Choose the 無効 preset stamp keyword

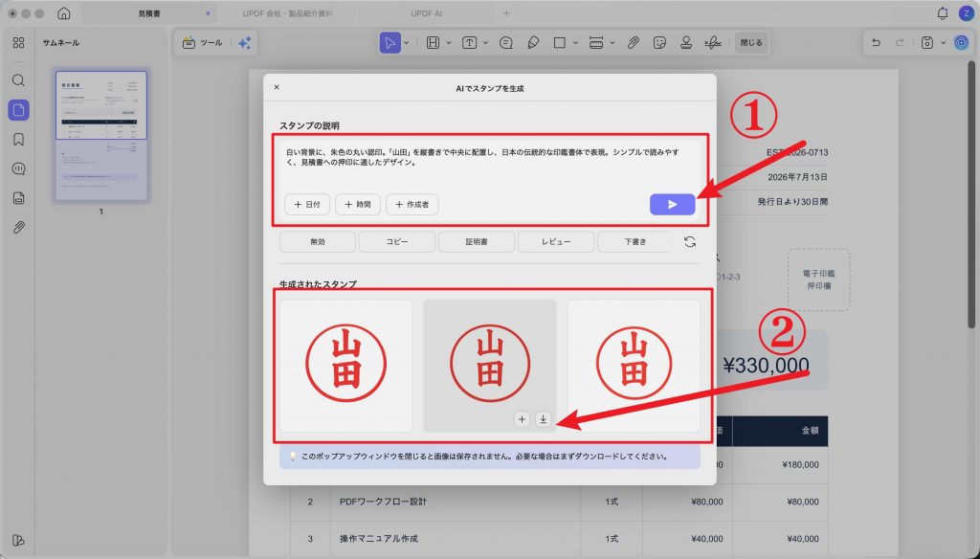318,242
